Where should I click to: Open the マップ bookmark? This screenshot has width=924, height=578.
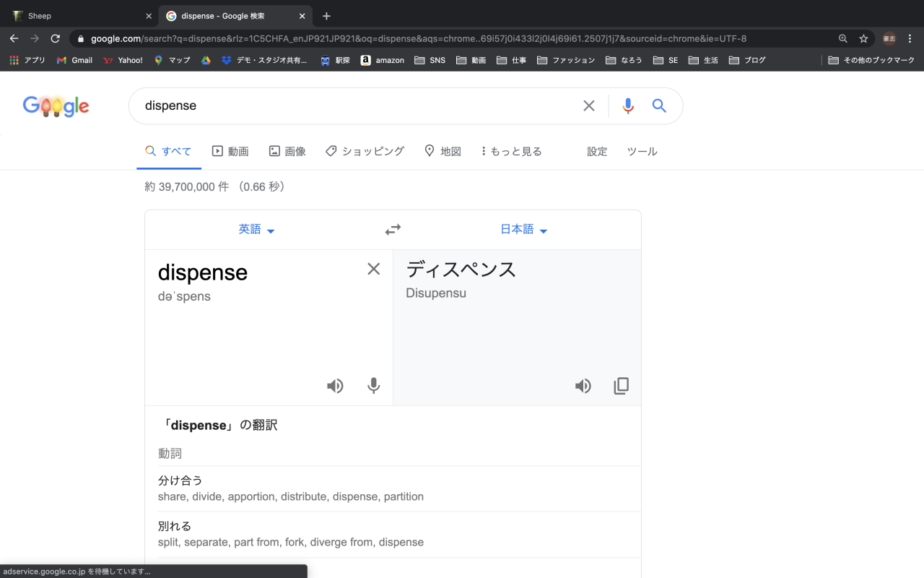(x=172, y=60)
